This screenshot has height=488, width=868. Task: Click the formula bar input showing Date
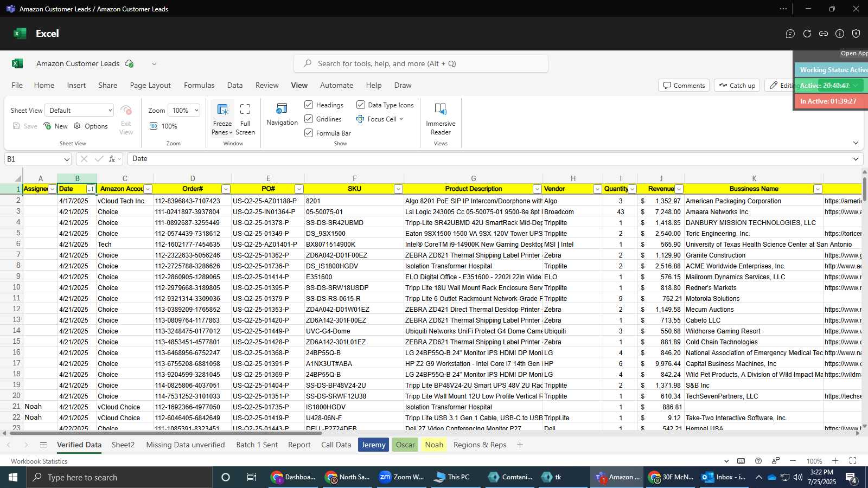[488, 159]
